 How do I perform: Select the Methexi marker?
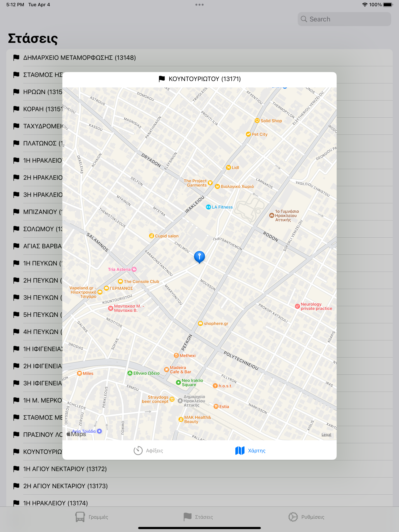point(176,355)
